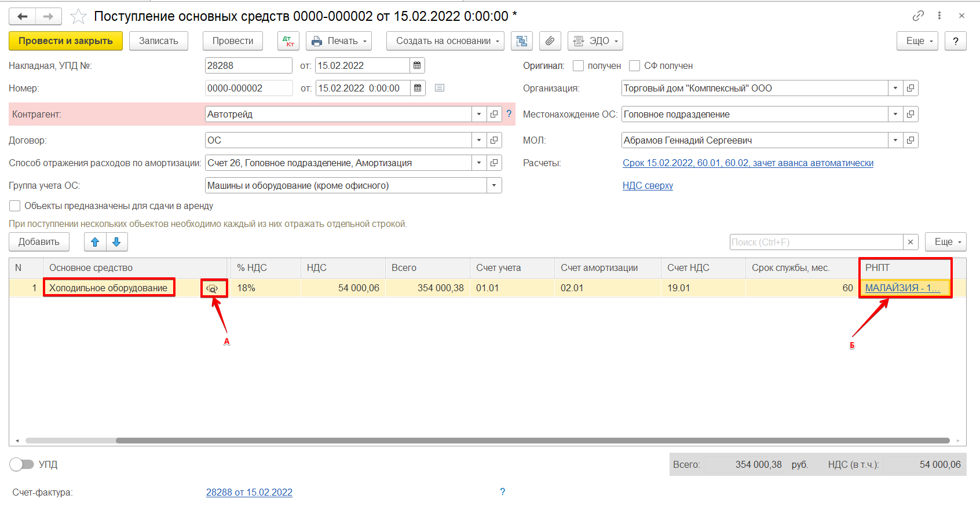Screen dimensions: 980x506
Task: Select Всего cell 354 000,38 in row
Action: click(x=427, y=288)
